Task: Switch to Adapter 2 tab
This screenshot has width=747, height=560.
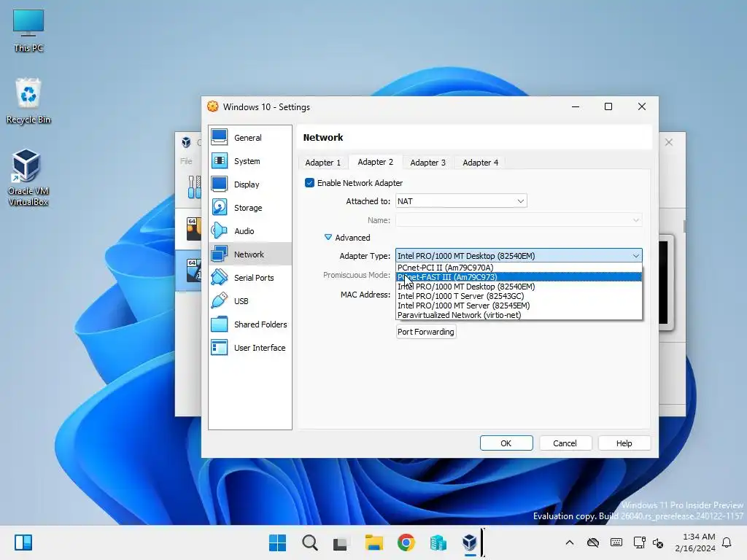Action: 376,162
